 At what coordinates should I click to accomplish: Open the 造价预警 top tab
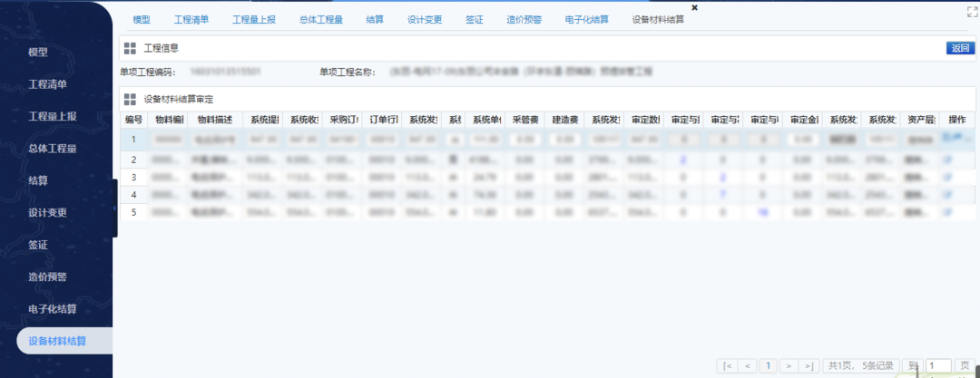(524, 19)
